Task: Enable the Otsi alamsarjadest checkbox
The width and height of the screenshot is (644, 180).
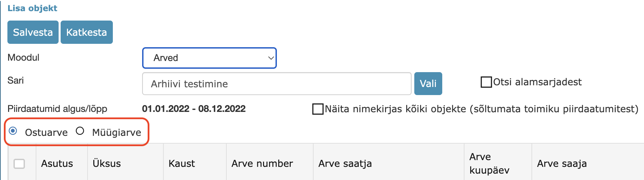Action: tap(486, 82)
